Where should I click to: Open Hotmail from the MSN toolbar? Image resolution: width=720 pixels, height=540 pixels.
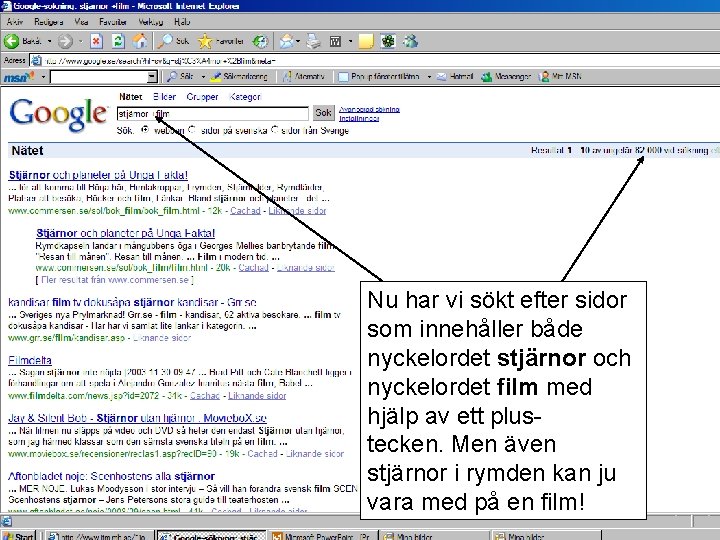pyautogui.click(x=455, y=77)
